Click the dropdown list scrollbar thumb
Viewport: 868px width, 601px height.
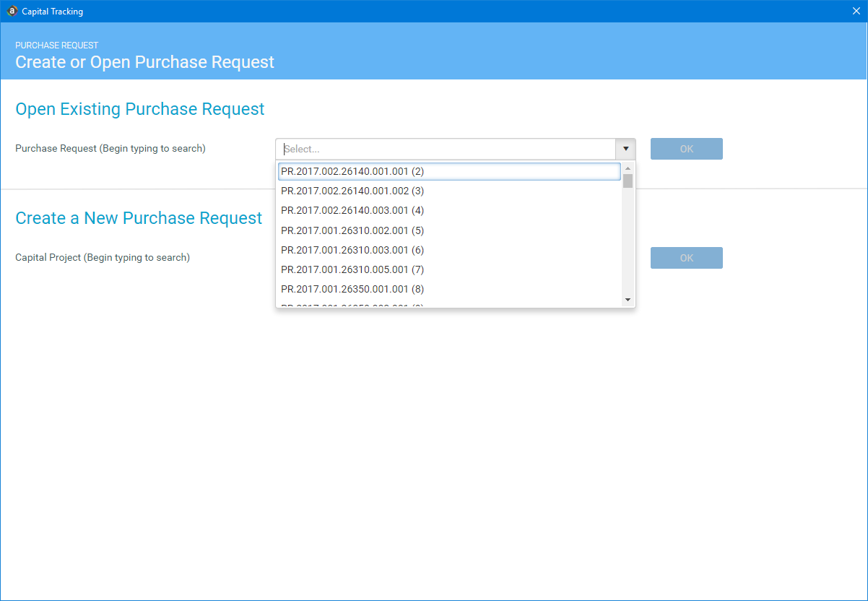pyautogui.click(x=628, y=181)
